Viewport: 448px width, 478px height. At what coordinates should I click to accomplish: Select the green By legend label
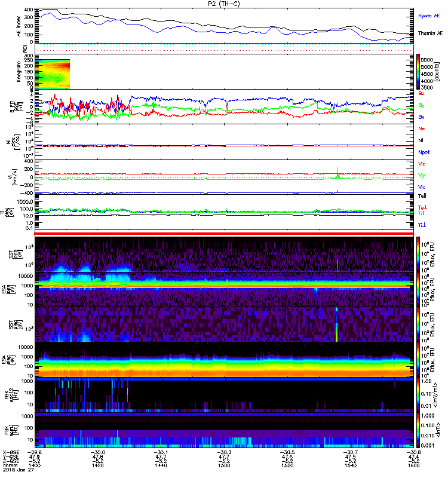(x=421, y=105)
